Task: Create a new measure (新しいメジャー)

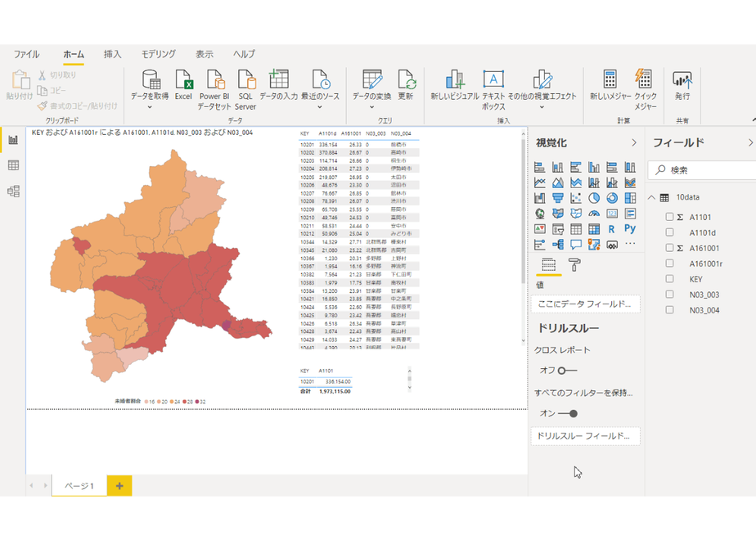Action: tap(610, 84)
